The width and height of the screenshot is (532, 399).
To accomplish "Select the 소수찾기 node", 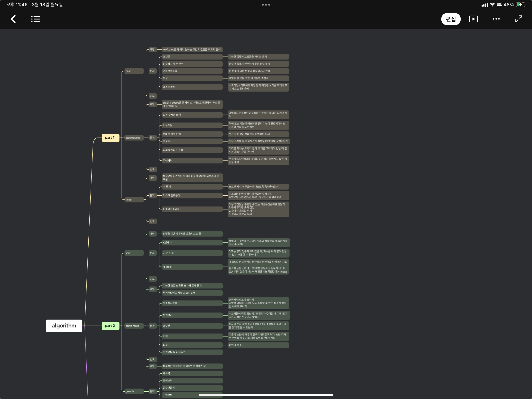I will click(192, 326).
